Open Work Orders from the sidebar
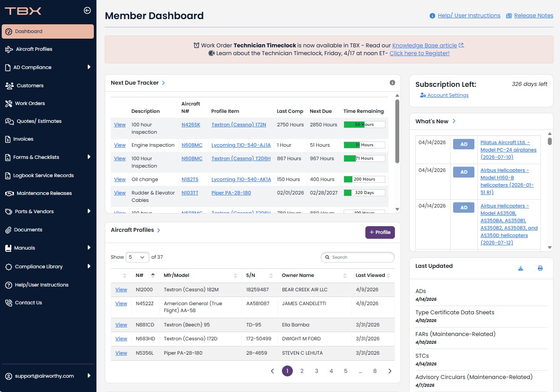This screenshot has height=392, width=560. 30,103
